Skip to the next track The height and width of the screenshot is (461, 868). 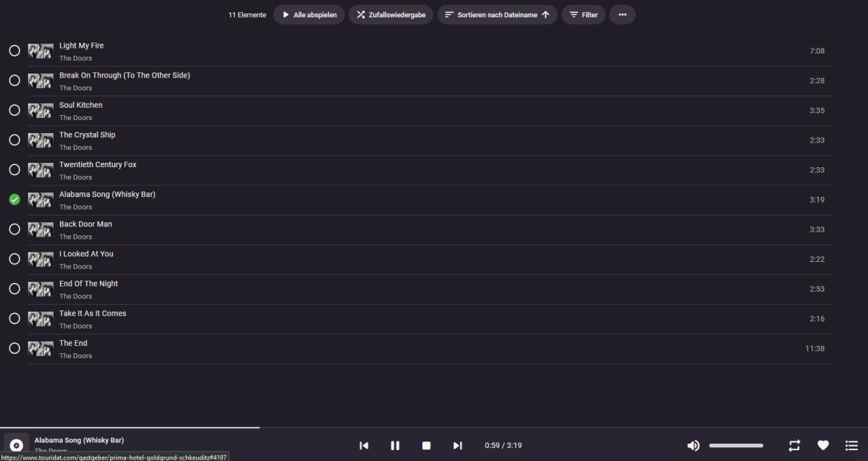(457, 446)
